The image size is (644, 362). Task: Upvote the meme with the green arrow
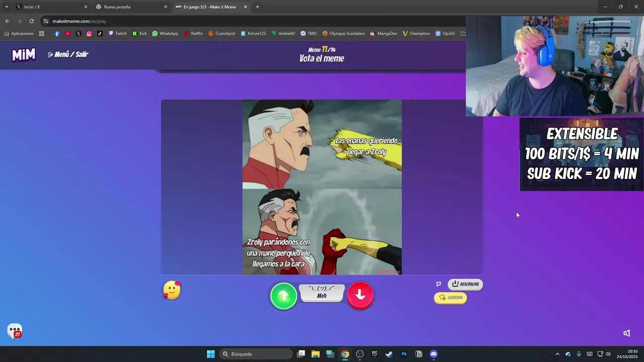(284, 296)
